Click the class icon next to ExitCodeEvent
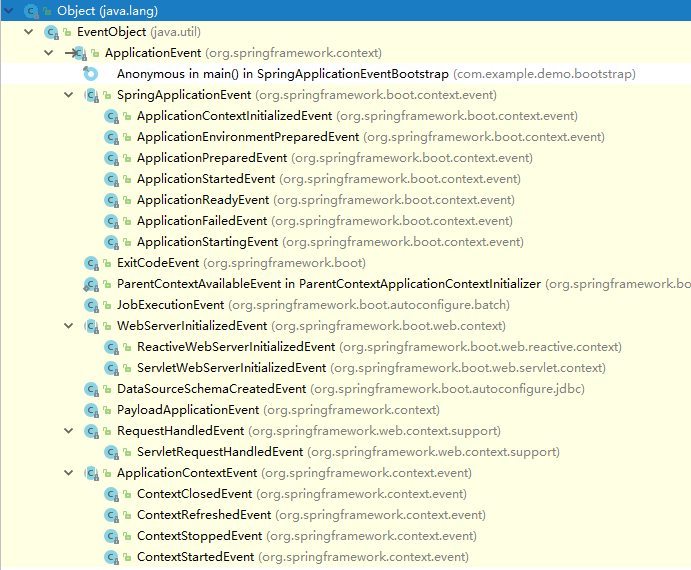 coord(91,263)
